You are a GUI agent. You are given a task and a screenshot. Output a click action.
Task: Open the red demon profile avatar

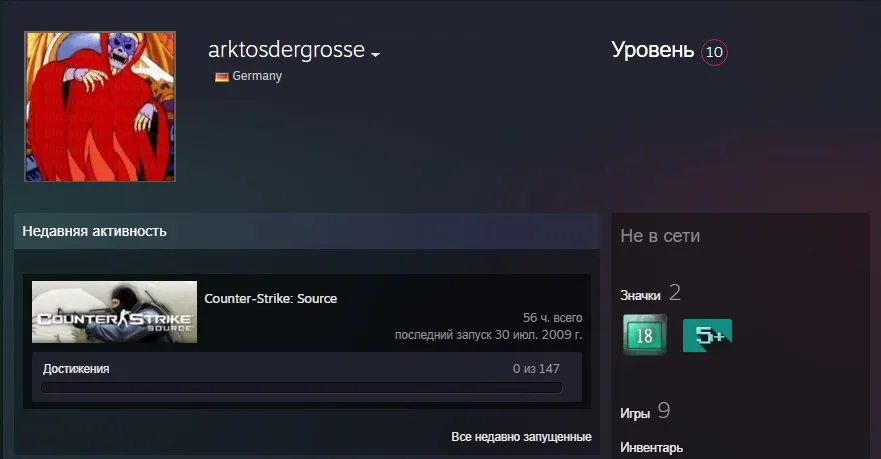[100, 106]
